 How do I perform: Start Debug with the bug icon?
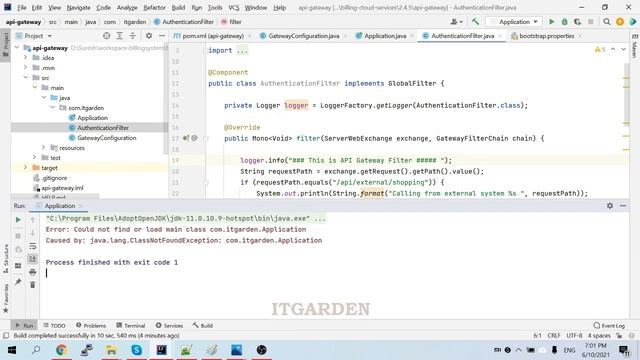point(564,22)
